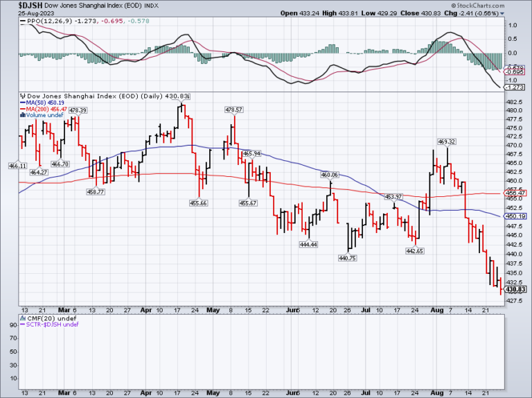Click the 460.06 price annotation
The image size is (532, 398).
(x=330, y=175)
